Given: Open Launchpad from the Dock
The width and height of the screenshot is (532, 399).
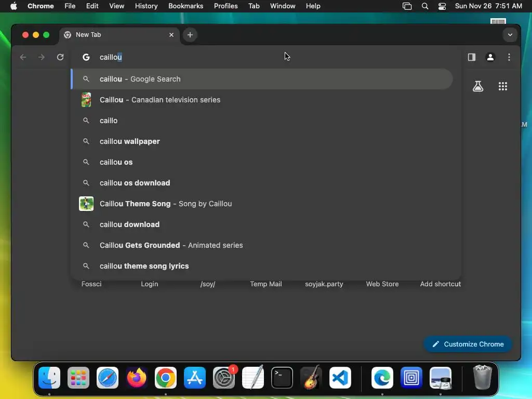Looking at the screenshot, I should pos(78,378).
